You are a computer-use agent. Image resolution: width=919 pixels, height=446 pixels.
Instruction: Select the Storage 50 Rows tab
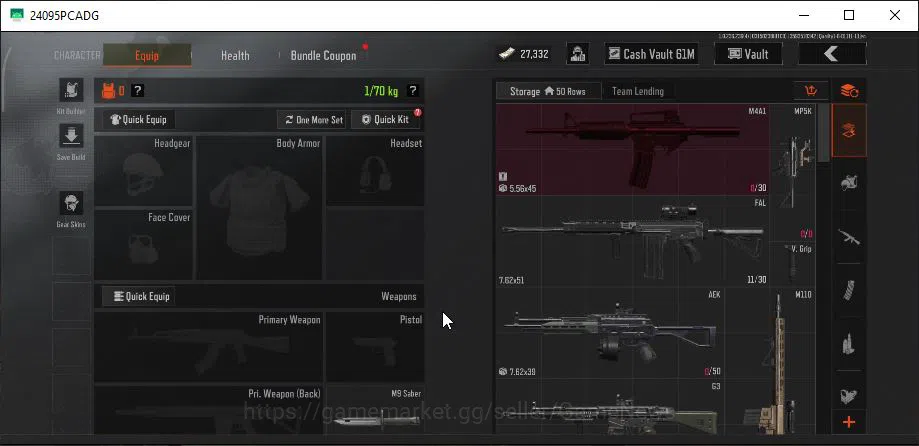click(x=549, y=91)
